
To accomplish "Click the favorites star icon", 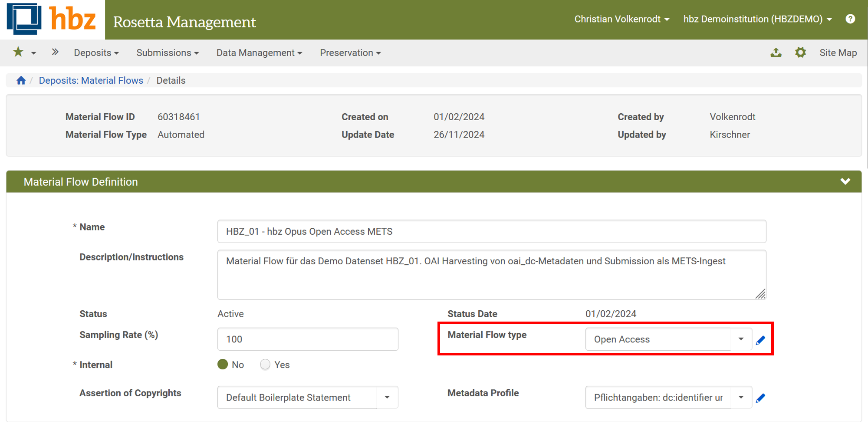I will click(17, 52).
